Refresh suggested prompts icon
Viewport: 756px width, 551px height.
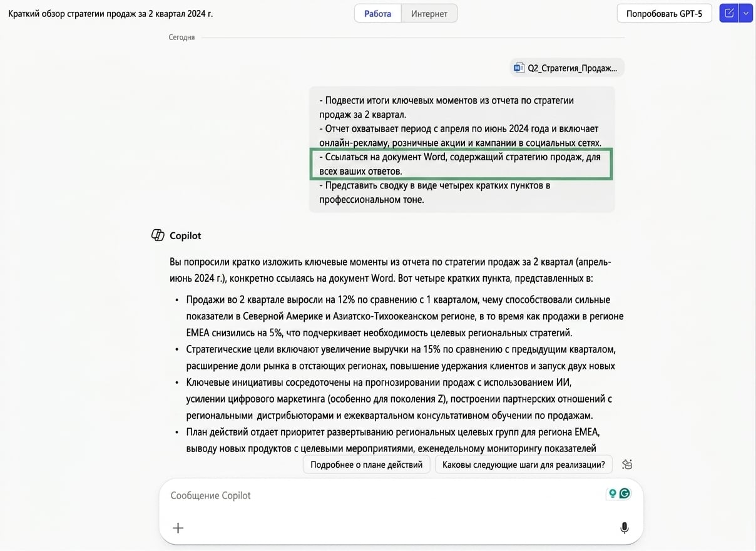click(x=627, y=465)
